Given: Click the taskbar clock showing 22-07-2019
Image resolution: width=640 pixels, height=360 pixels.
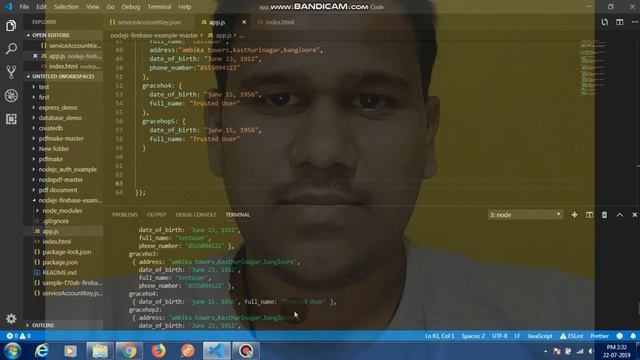Looking at the screenshot, I should (x=617, y=351).
